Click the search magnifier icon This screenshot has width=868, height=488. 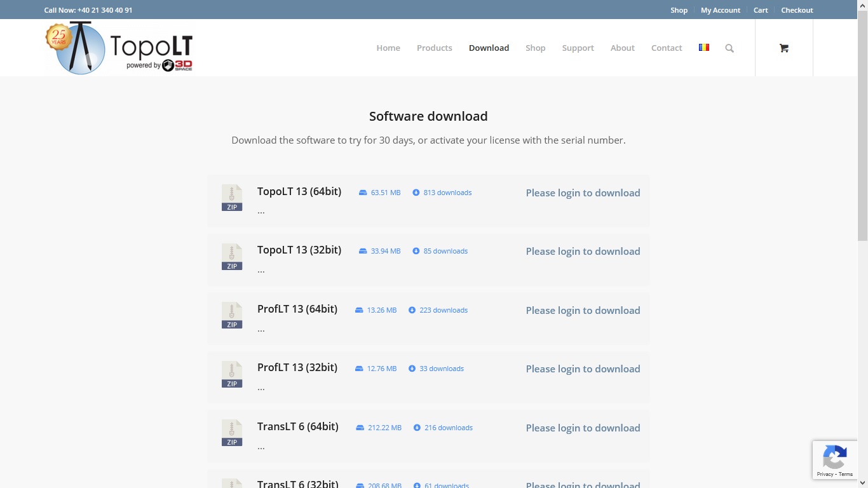(x=729, y=48)
